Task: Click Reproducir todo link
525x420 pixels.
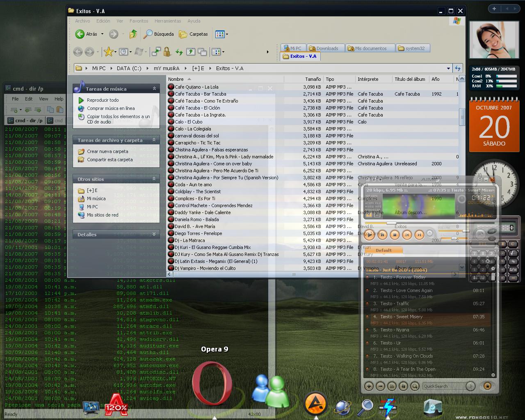Action: 103,100
